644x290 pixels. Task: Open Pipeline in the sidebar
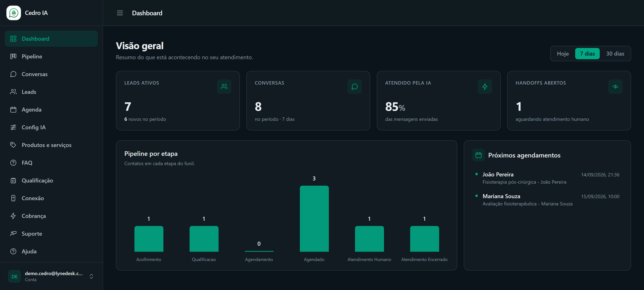click(51, 57)
